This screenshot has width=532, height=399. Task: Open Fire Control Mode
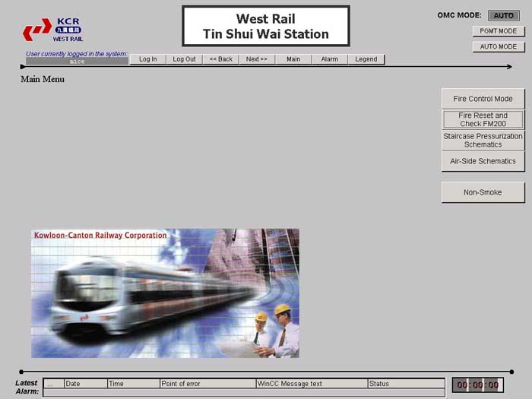(x=483, y=99)
